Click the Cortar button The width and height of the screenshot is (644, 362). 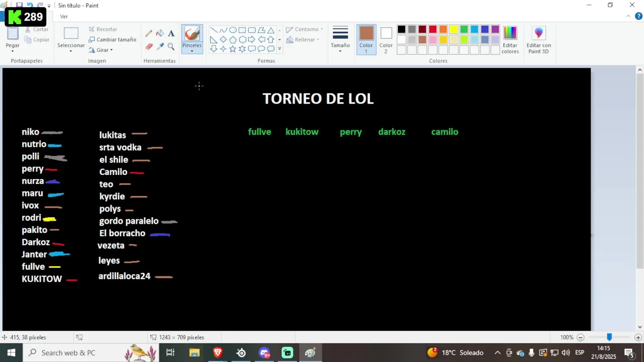click(x=36, y=29)
